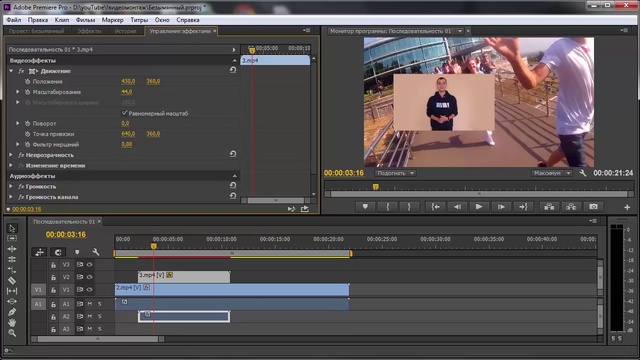
Task: Switch to the History tab
Action: pyautogui.click(x=125, y=31)
